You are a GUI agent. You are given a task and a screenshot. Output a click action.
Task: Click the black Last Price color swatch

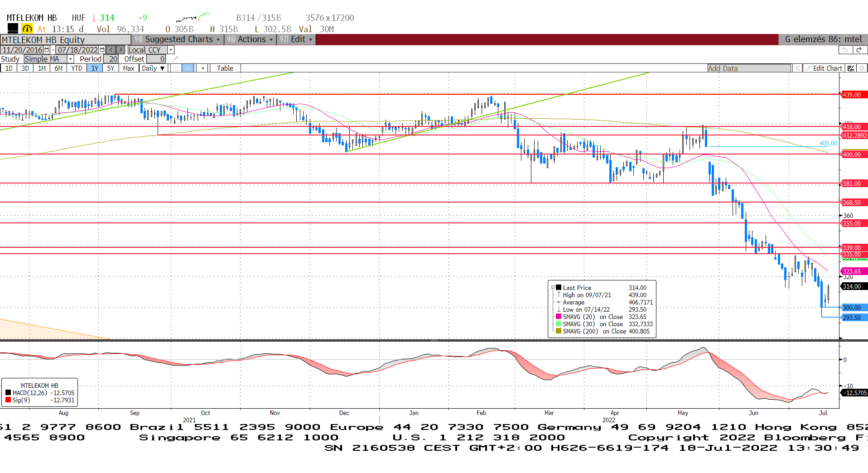click(x=559, y=288)
